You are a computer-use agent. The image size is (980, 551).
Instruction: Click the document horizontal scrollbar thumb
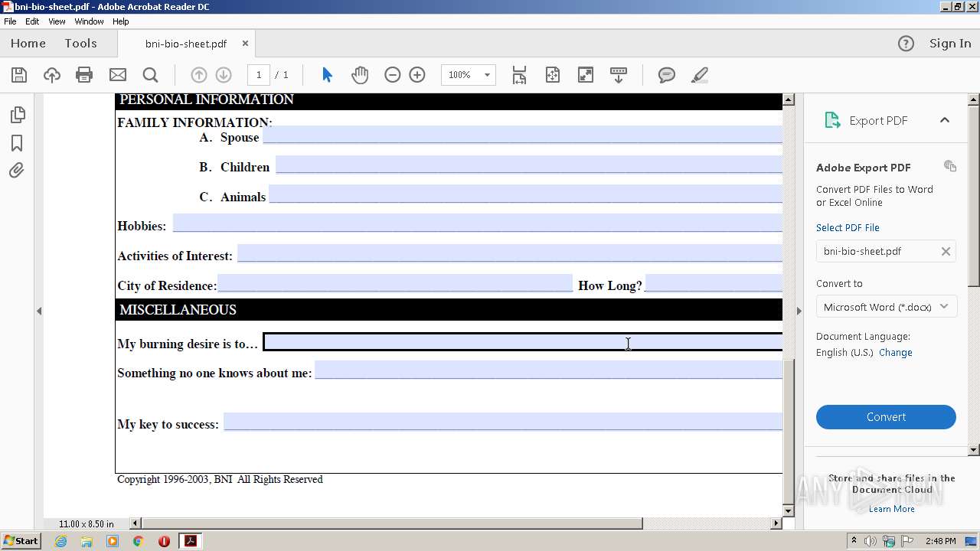point(392,523)
